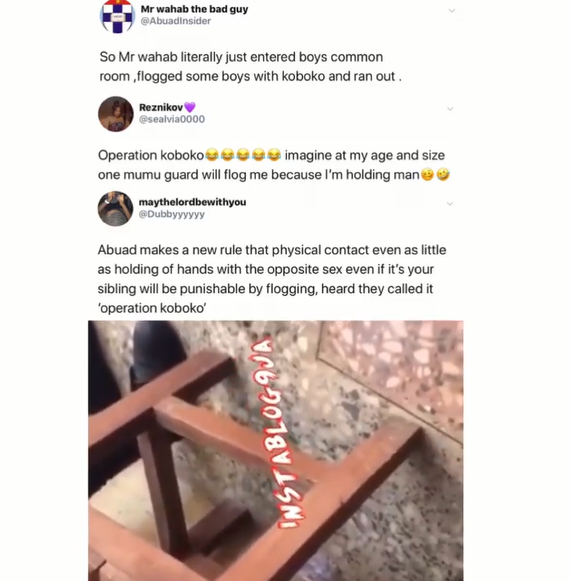Click purple heart emoji beside Reznikov
Image resolution: width=571 pixels, height=581 pixels.
pos(190,107)
